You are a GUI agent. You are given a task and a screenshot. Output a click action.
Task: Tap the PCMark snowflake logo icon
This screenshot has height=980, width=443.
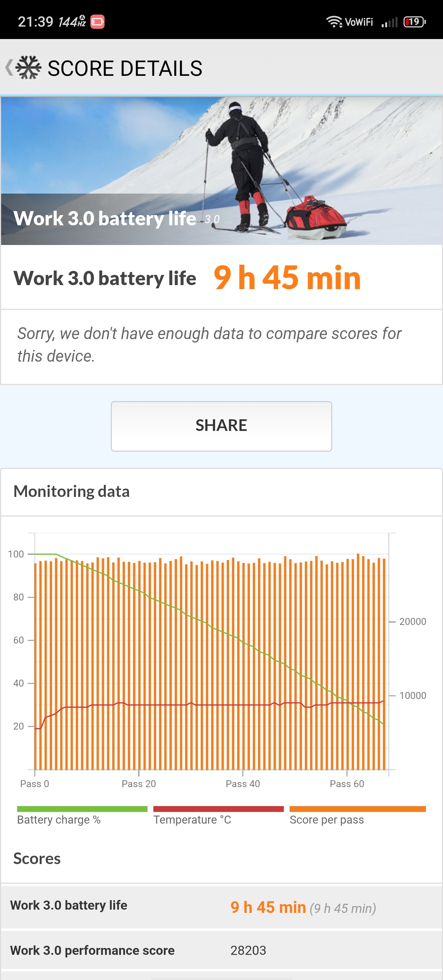[29, 68]
